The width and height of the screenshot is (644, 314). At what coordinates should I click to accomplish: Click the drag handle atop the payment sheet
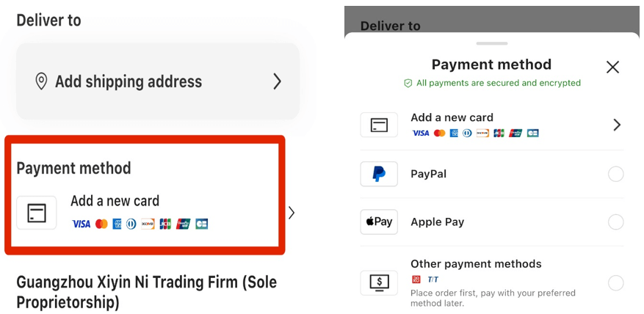pyautogui.click(x=491, y=44)
